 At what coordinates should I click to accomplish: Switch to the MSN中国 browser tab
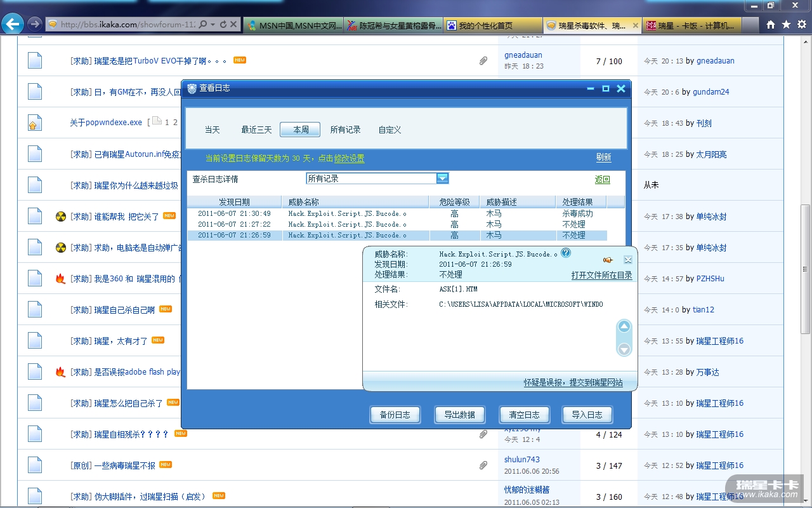click(295, 26)
